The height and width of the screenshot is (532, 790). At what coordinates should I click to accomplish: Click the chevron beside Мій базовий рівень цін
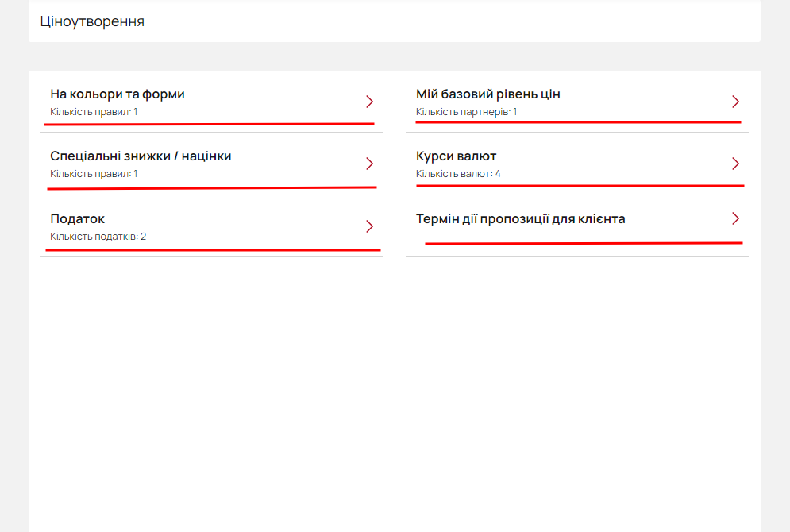click(x=735, y=102)
